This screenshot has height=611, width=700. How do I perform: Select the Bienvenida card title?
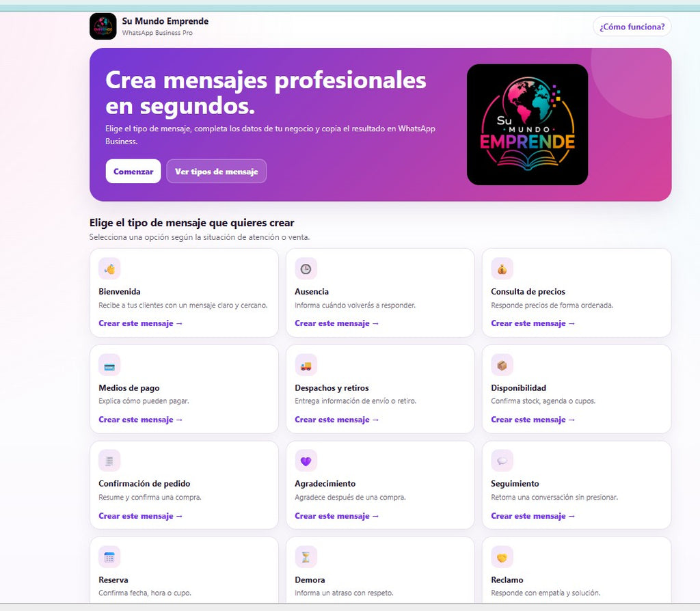(120, 292)
